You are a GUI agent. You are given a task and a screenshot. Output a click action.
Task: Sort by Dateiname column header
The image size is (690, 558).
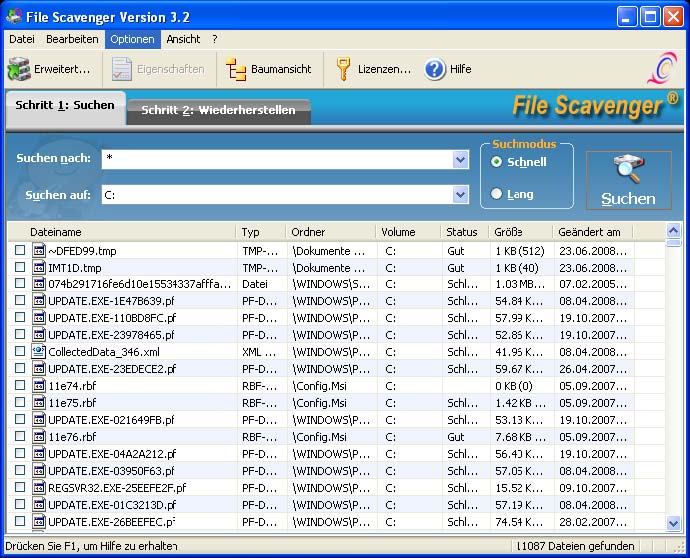click(121, 232)
